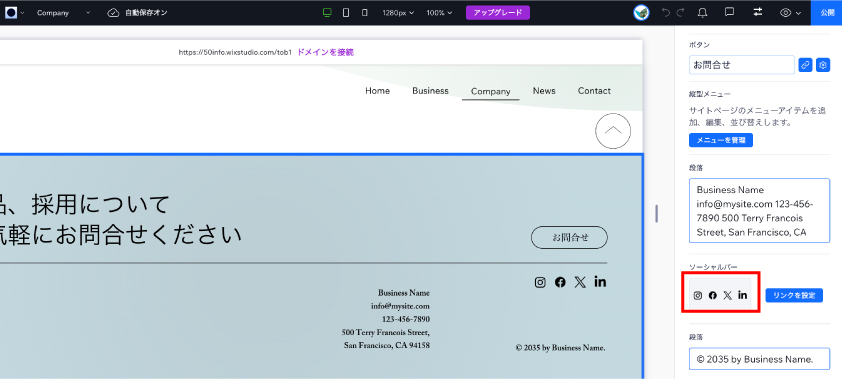Redo the last action
The width and height of the screenshot is (842, 384).
(x=680, y=12)
